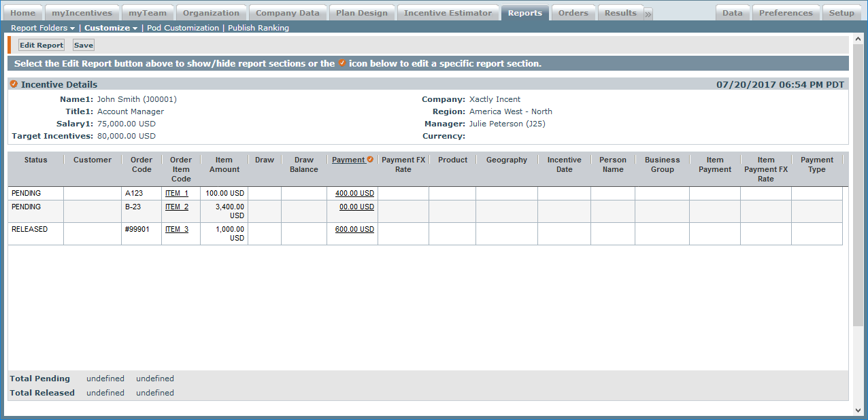Image resolution: width=868 pixels, height=420 pixels.
Task: Sort by the Payment column header link
Action: pyautogui.click(x=348, y=160)
